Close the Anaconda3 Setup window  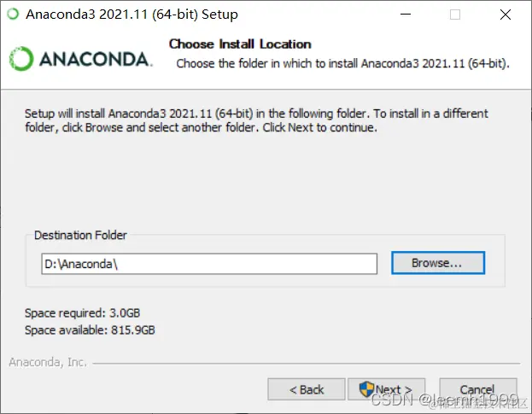tap(506, 15)
